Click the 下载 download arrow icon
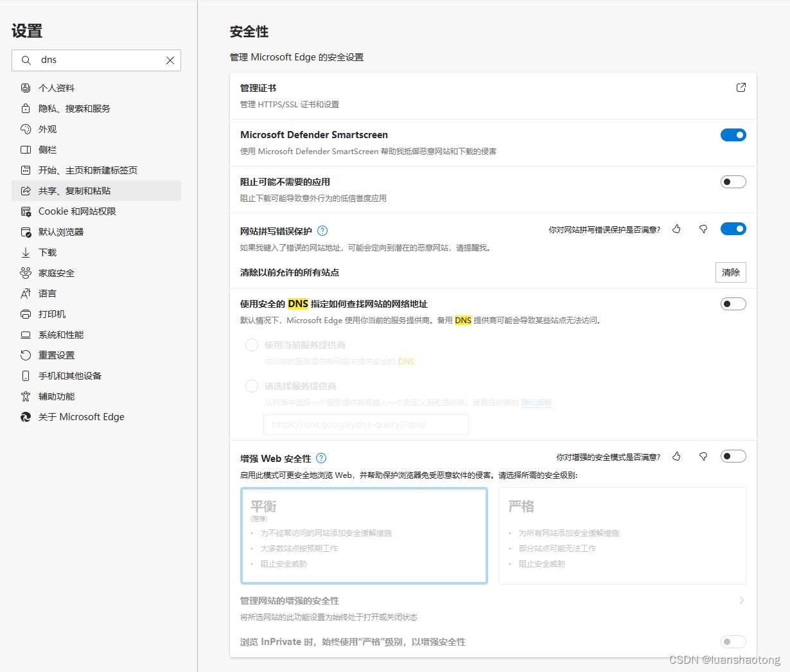790x672 pixels. [x=26, y=252]
